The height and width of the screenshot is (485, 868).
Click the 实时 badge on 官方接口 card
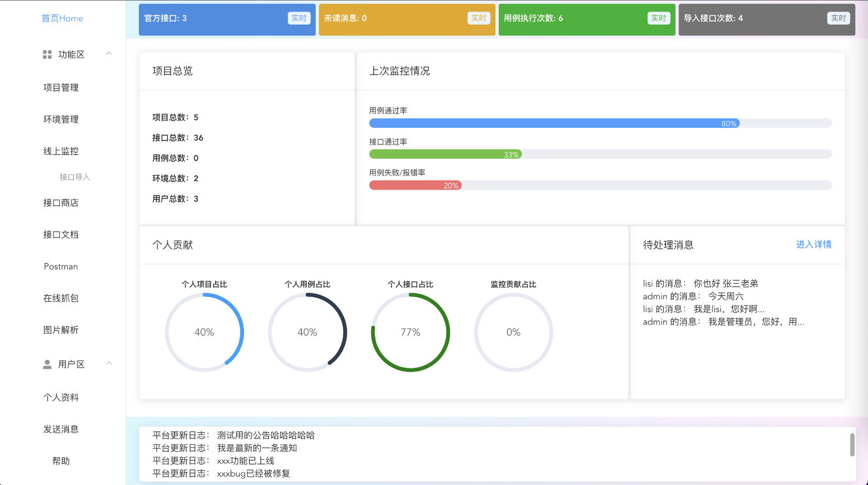coord(299,18)
